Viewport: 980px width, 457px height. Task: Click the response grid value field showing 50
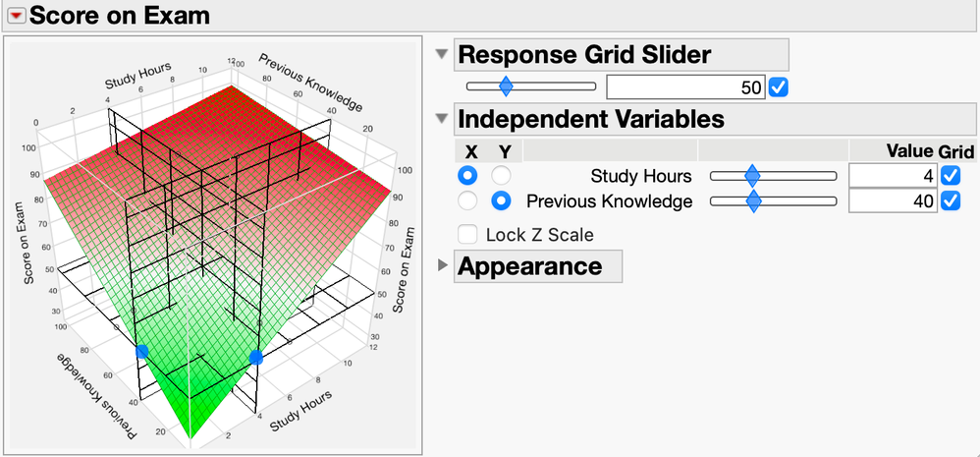(685, 87)
